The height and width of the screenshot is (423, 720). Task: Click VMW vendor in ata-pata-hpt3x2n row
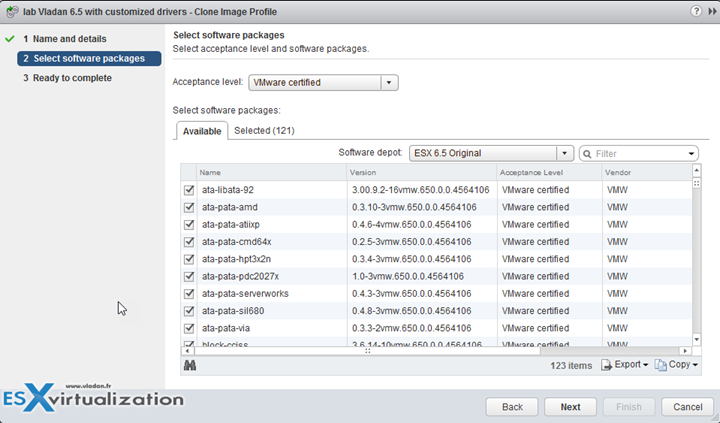617,259
